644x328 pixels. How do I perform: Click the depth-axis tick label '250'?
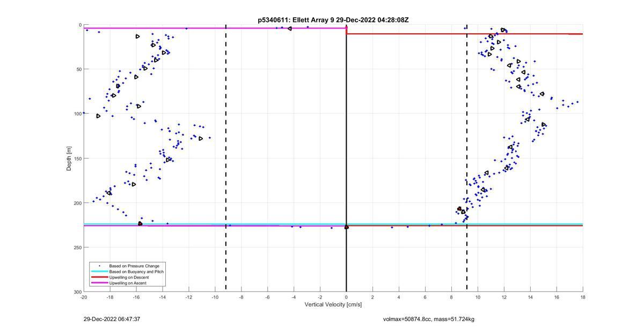pos(77,247)
